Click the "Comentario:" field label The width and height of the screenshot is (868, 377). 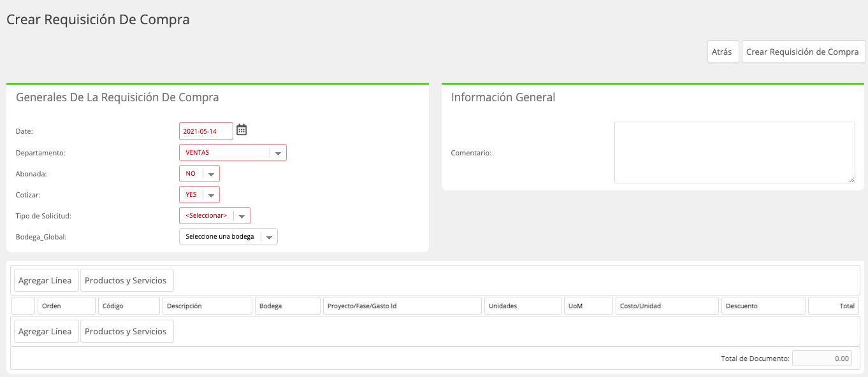click(471, 153)
